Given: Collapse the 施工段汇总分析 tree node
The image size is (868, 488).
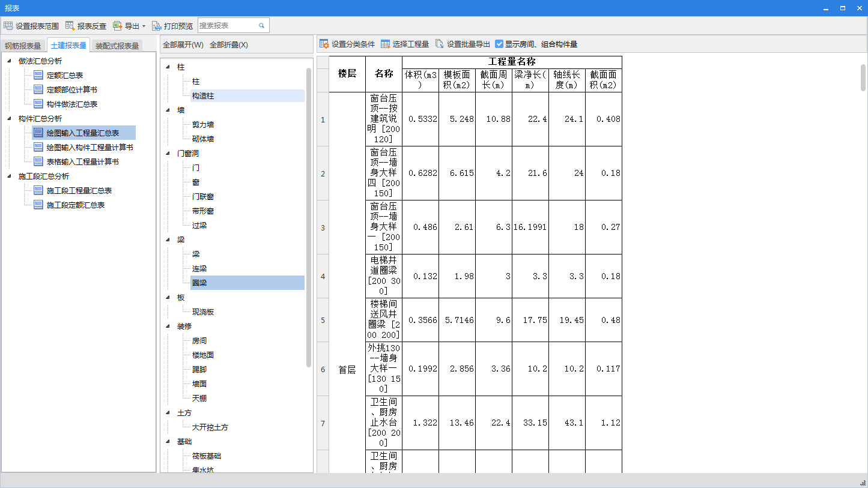Looking at the screenshot, I should 9,176.
